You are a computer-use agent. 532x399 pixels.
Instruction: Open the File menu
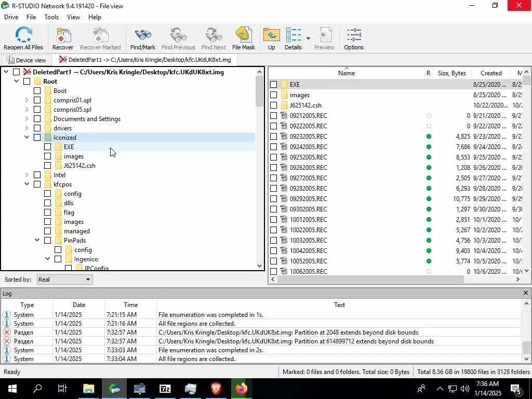31,17
